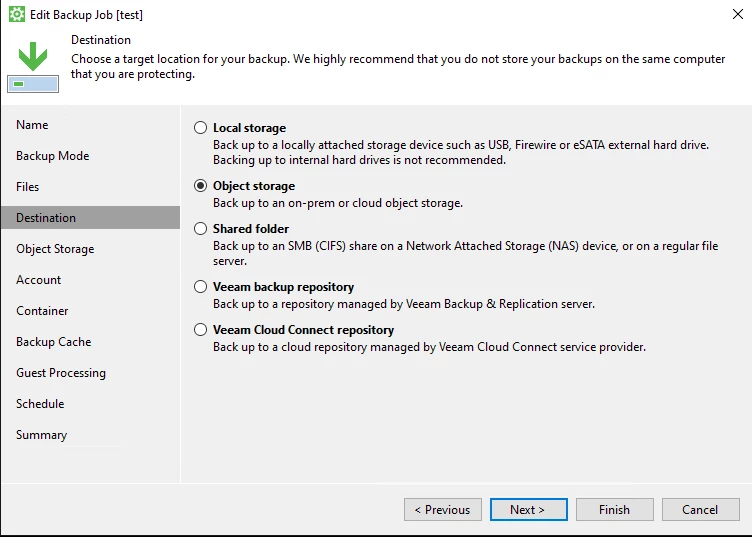This screenshot has width=752, height=537.
Task: Click the Previous button
Action: 443,509
